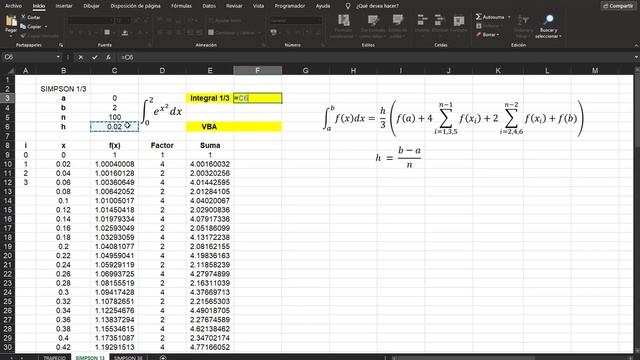Click the 'Integral 1/3' label cell

[210, 98]
